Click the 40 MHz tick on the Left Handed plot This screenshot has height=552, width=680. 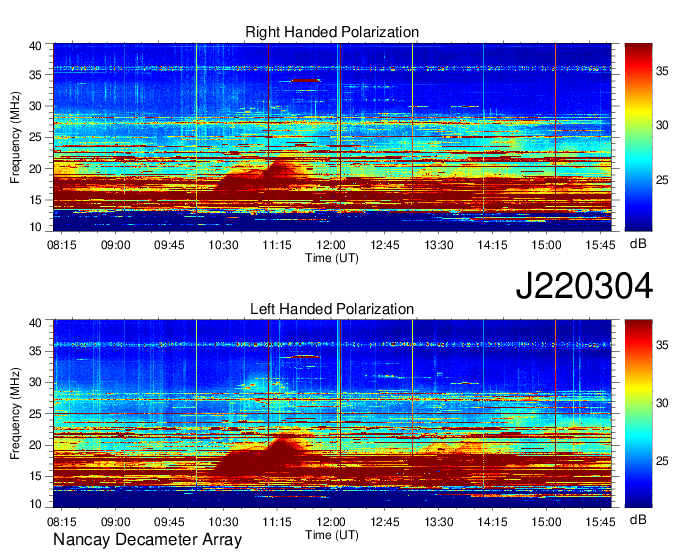click(x=36, y=323)
